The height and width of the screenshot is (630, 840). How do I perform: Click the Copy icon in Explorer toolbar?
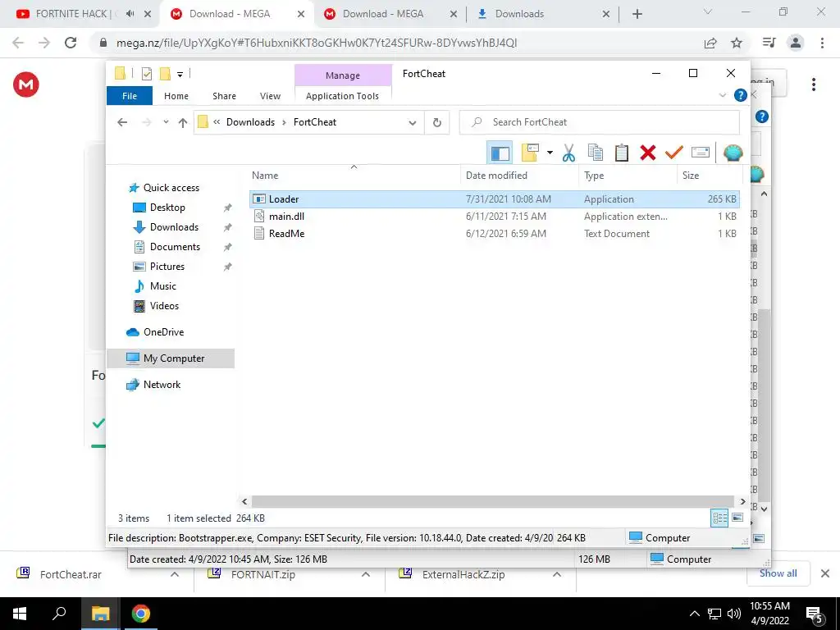point(595,153)
